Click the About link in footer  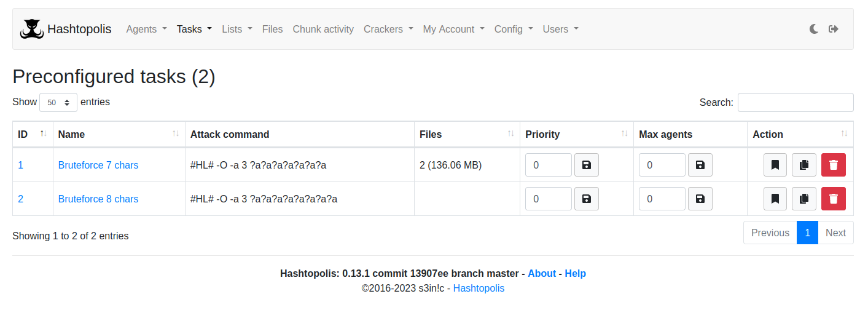[542, 273]
